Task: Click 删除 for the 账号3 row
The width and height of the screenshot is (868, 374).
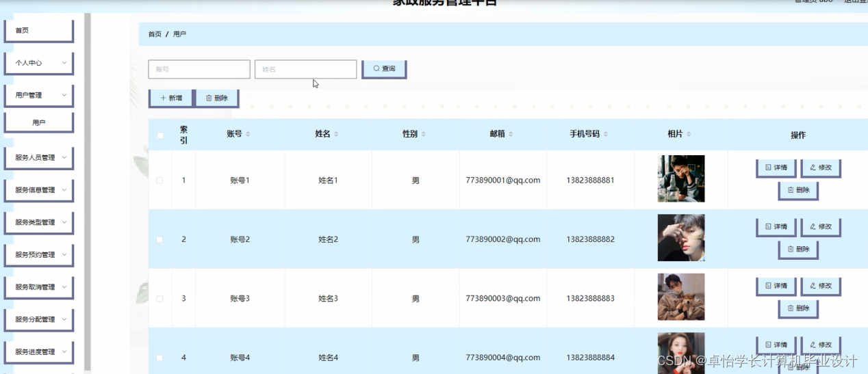Action: (x=798, y=309)
